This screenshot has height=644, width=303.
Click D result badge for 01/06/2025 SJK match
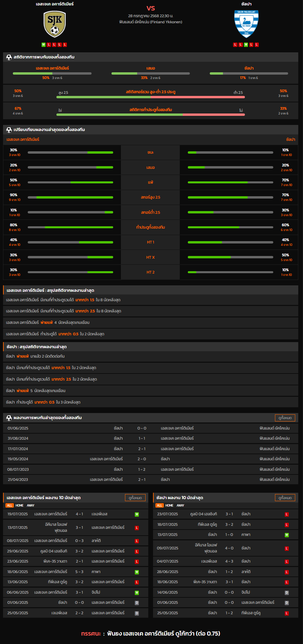(x=137, y=603)
